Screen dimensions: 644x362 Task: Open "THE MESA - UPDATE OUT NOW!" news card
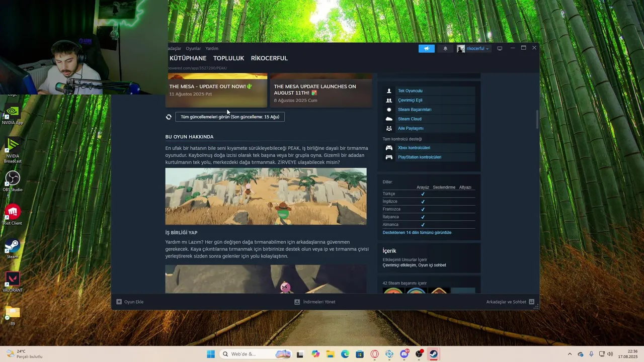click(216, 90)
